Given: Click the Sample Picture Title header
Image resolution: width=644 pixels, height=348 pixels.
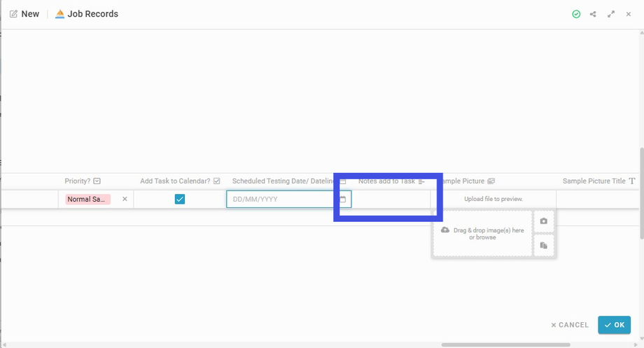Looking at the screenshot, I should (x=594, y=181).
